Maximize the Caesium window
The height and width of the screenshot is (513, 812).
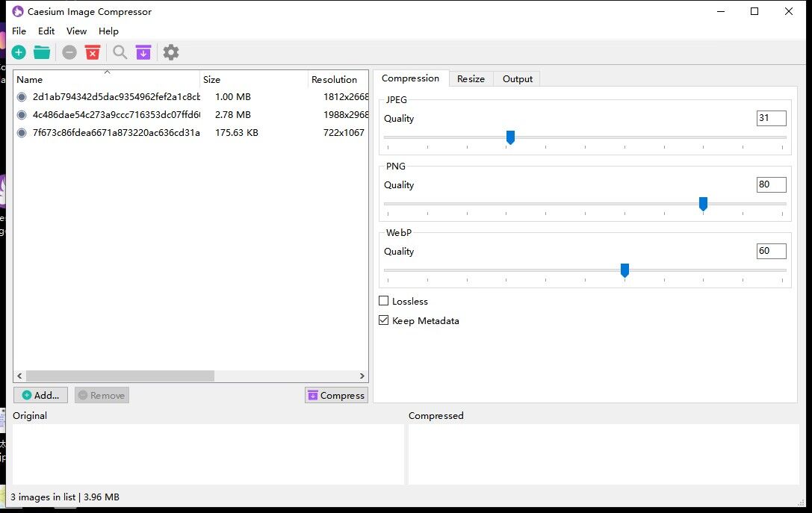754,11
